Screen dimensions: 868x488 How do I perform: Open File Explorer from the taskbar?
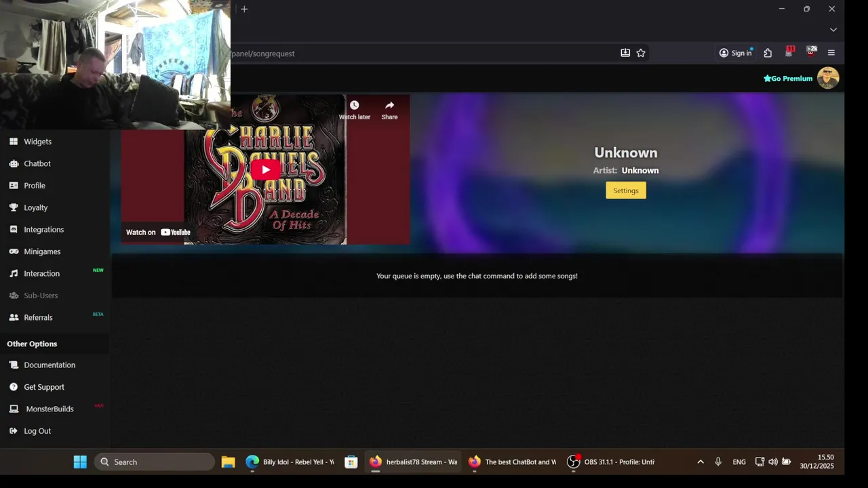228,462
